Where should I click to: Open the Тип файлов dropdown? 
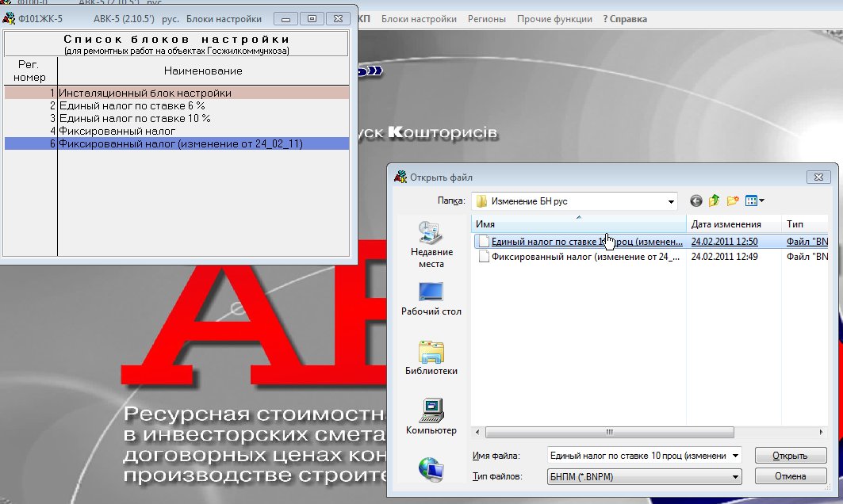pyautogui.click(x=737, y=476)
